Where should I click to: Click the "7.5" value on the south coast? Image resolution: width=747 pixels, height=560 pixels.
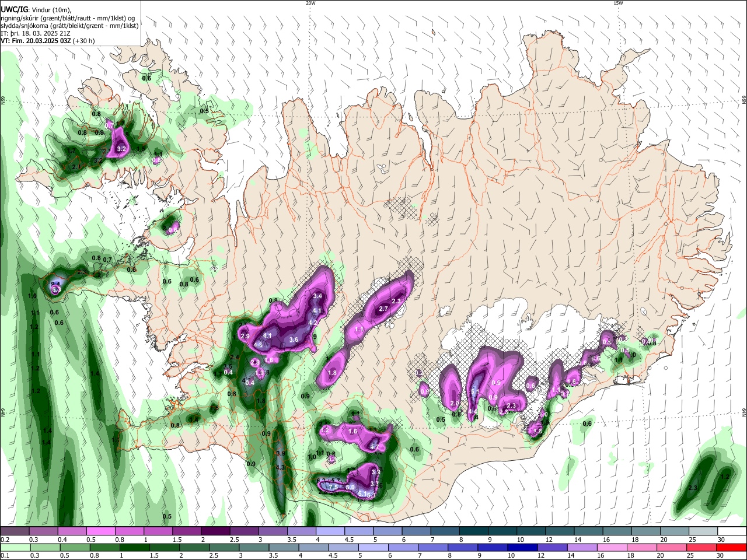click(x=333, y=487)
